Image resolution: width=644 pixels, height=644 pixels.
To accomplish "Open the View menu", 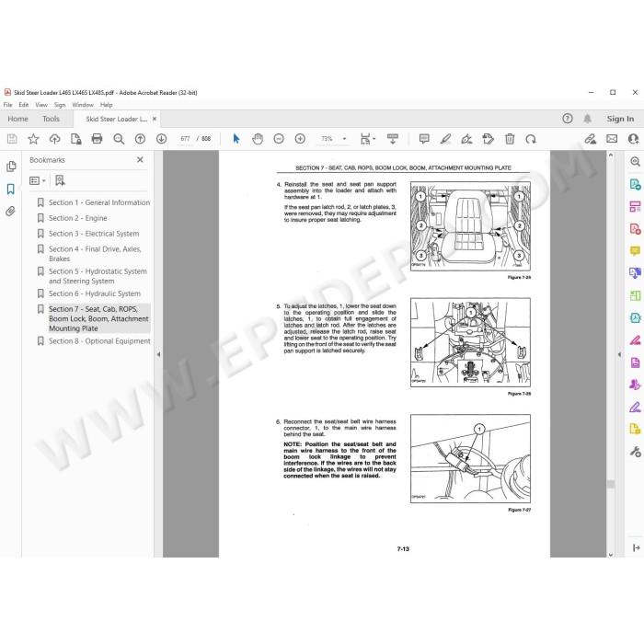I will click(x=41, y=105).
